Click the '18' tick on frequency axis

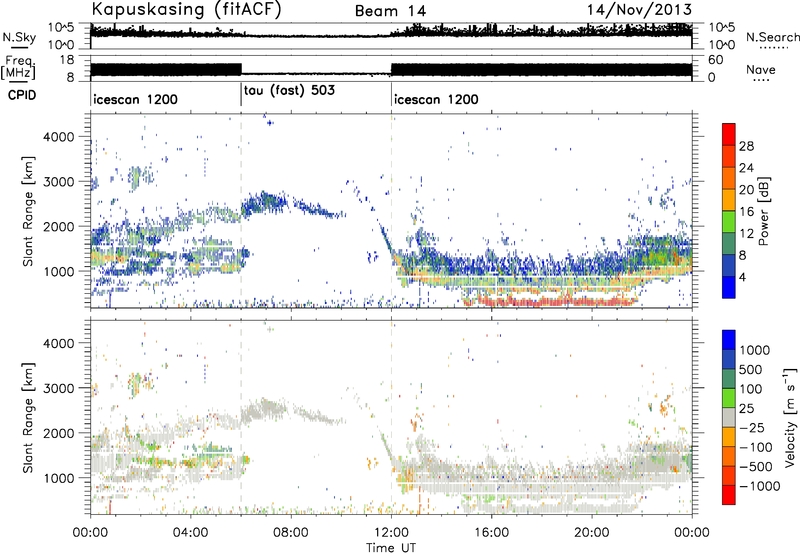[x=67, y=60]
